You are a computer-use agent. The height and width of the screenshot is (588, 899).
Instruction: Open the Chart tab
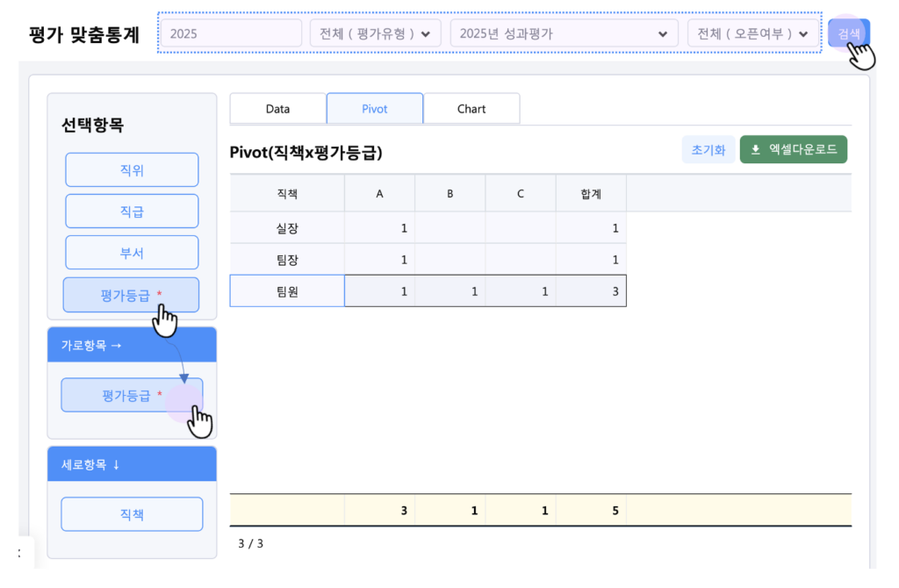tap(471, 109)
